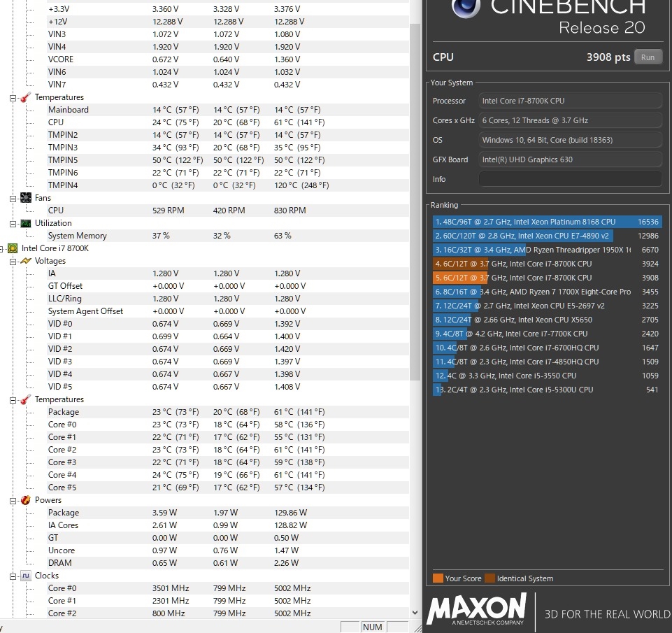Click the 3908 pts CPU score

pos(608,57)
